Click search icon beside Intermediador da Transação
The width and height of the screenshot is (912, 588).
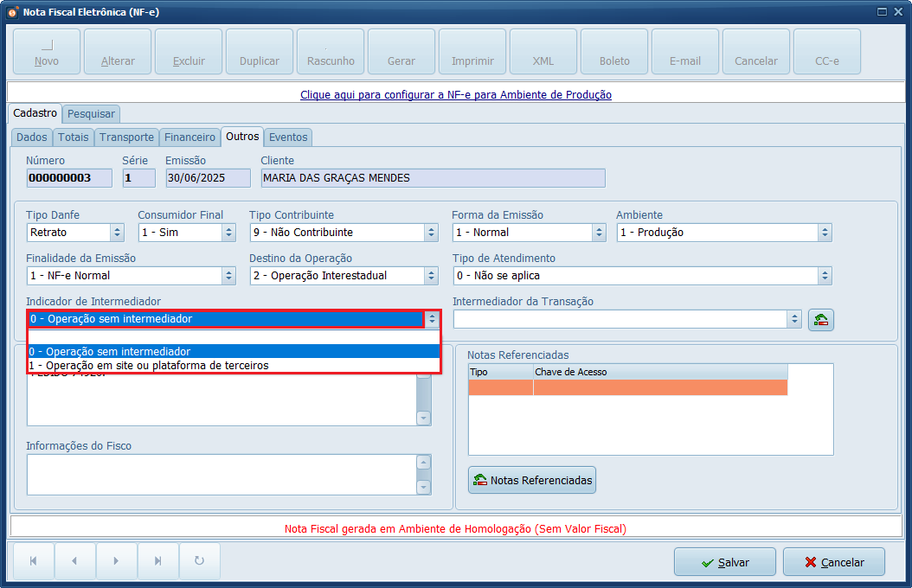pyautogui.click(x=820, y=320)
